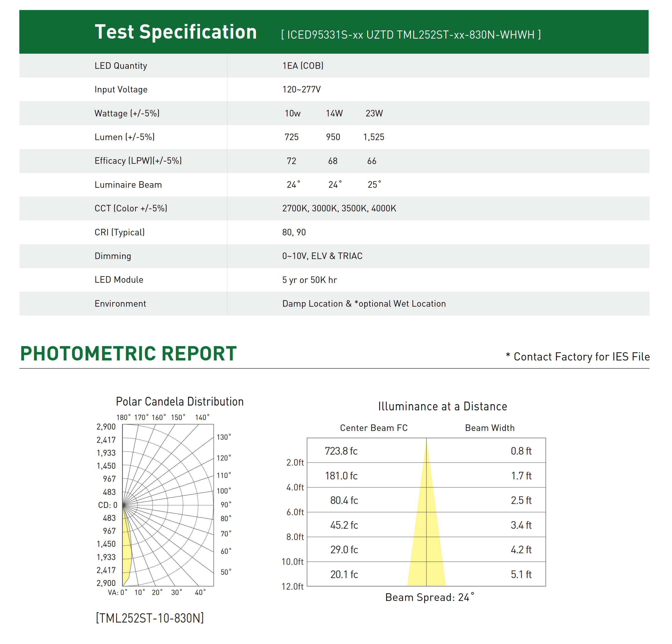The height and width of the screenshot is (644, 672).
Task: Click the Beam Spread: 24° label
Action: point(430,597)
